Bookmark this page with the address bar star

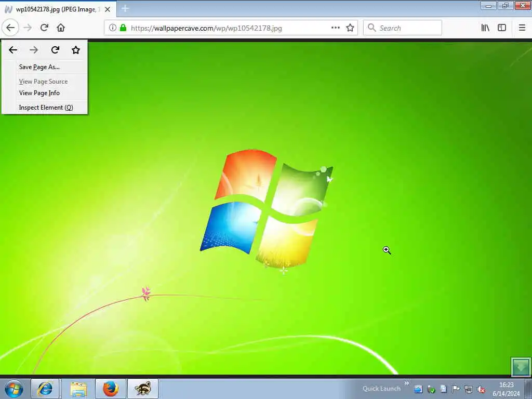[x=350, y=28]
